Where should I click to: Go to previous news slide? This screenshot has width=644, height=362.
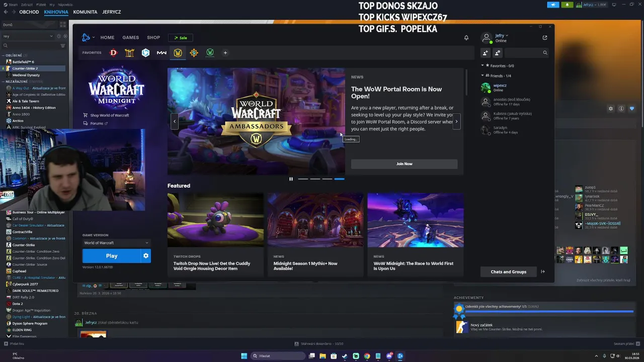coord(175,121)
